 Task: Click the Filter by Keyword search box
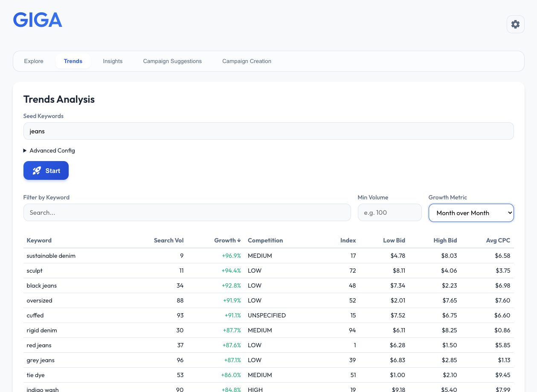click(187, 212)
